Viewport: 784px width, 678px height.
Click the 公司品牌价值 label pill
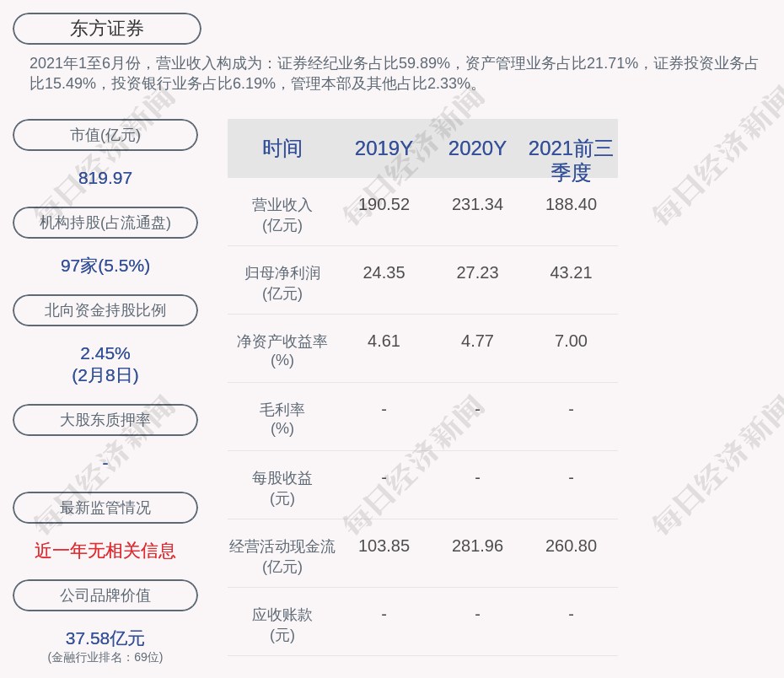click(x=105, y=595)
